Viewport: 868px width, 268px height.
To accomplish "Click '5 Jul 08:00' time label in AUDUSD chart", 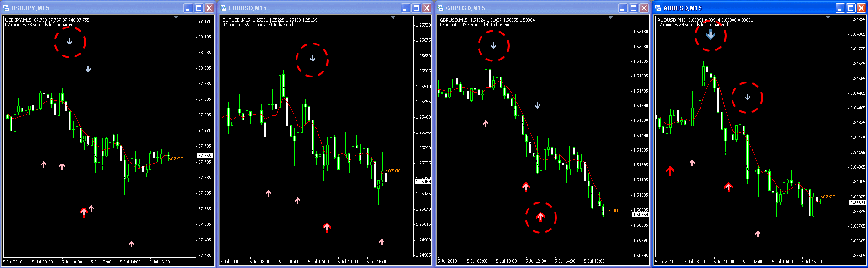I will tap(695, 262).
